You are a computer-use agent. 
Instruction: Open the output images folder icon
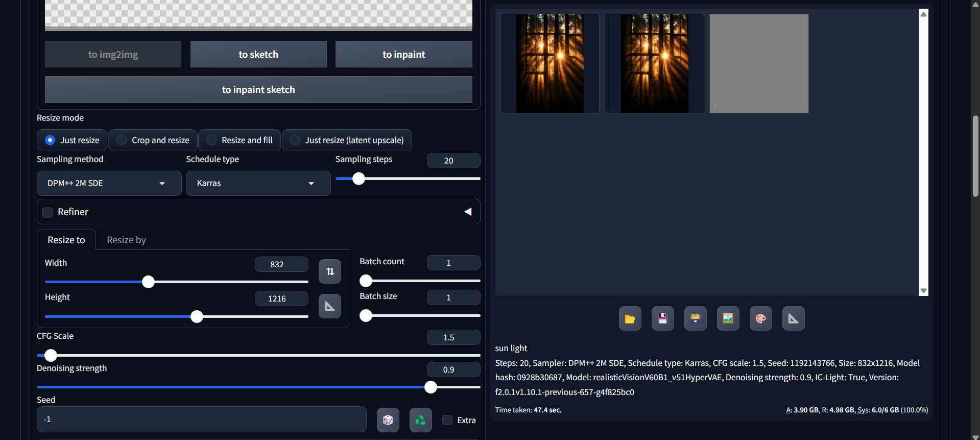(x=630, y=319)
